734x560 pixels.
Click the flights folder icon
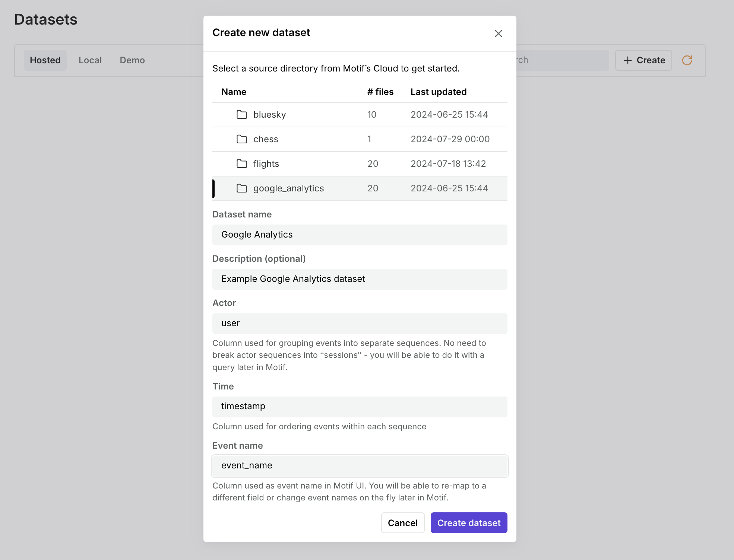242,163
